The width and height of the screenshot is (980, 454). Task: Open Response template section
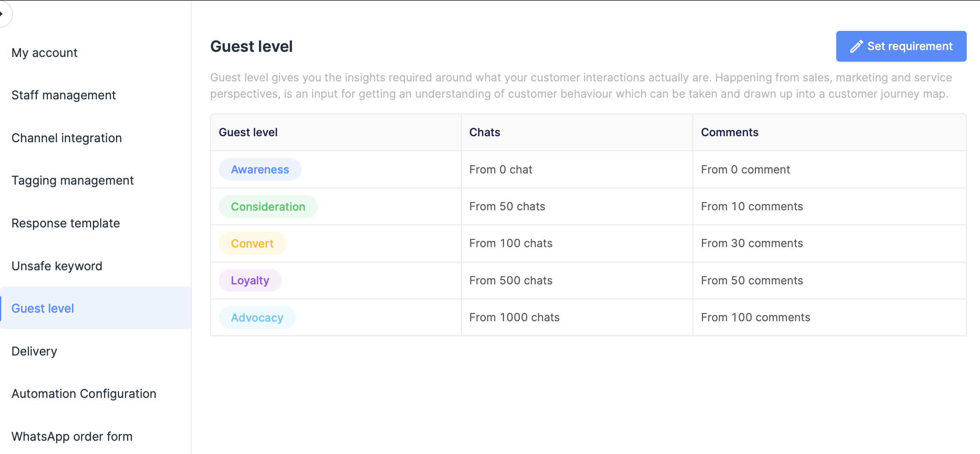(66, 223)
